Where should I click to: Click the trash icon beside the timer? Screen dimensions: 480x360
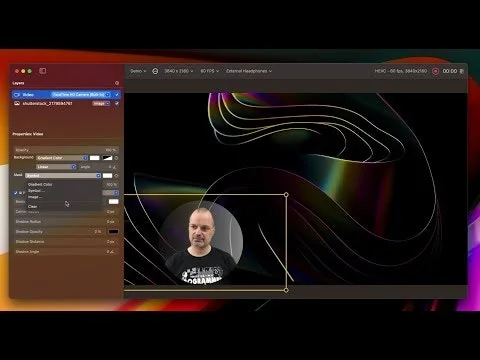[x=462, y=71]
